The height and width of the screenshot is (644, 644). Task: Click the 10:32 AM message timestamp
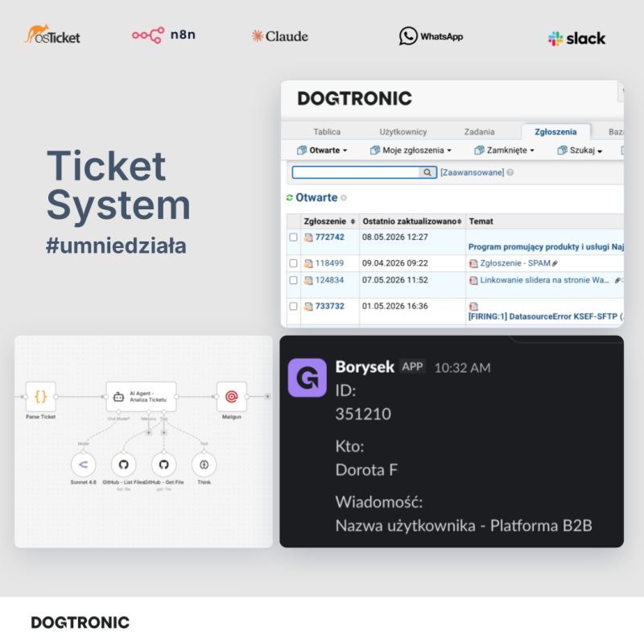[x=462, y=368]
